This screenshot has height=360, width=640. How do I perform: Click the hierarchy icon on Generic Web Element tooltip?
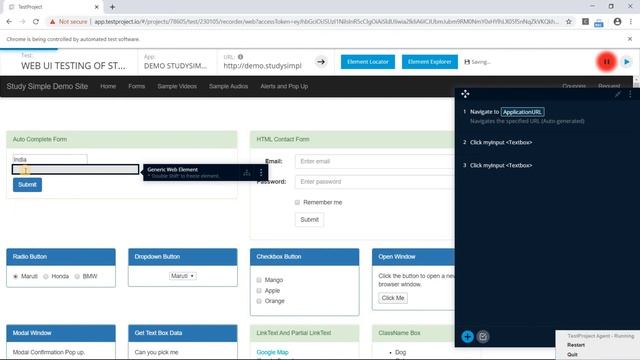[x=247, y=173]
